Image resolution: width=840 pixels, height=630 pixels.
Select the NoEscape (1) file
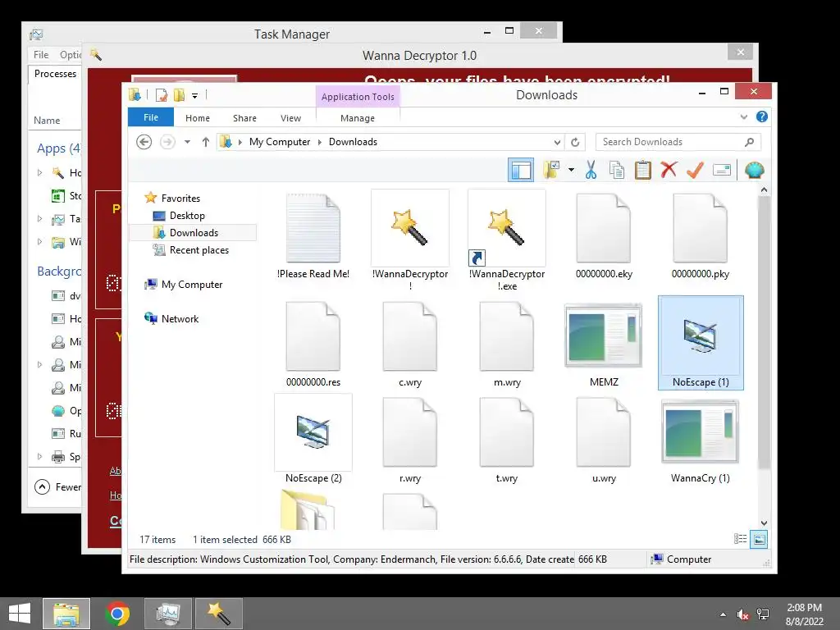pos(701,343)
